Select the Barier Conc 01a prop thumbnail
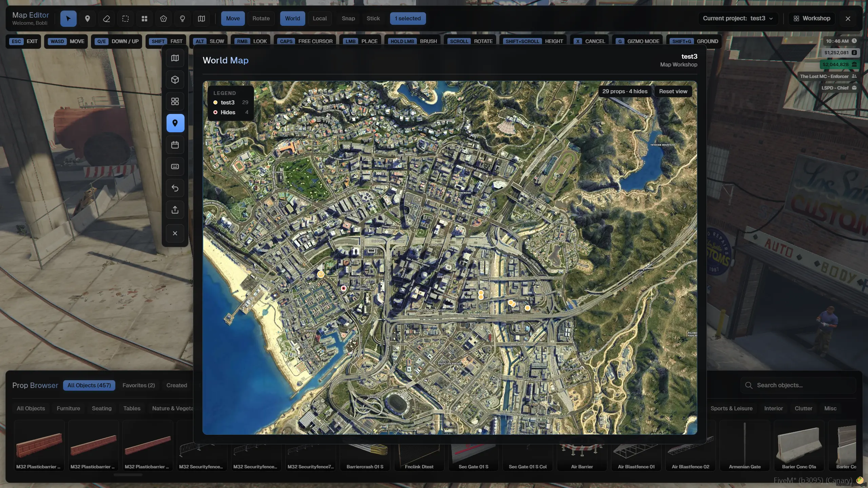868x488 pixels. click(x=799, y=446)
